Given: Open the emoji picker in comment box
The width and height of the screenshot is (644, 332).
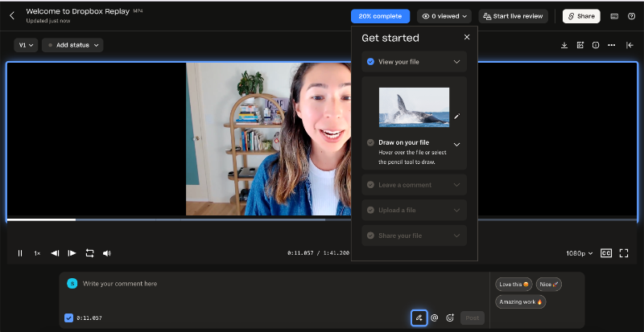Looking at the screenshot, I should pos(450,318).
